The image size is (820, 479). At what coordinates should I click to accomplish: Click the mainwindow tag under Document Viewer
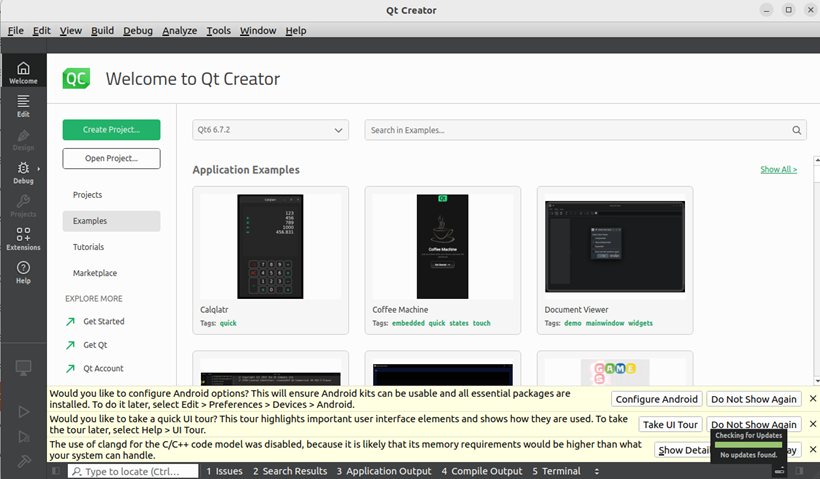[605, 323]
